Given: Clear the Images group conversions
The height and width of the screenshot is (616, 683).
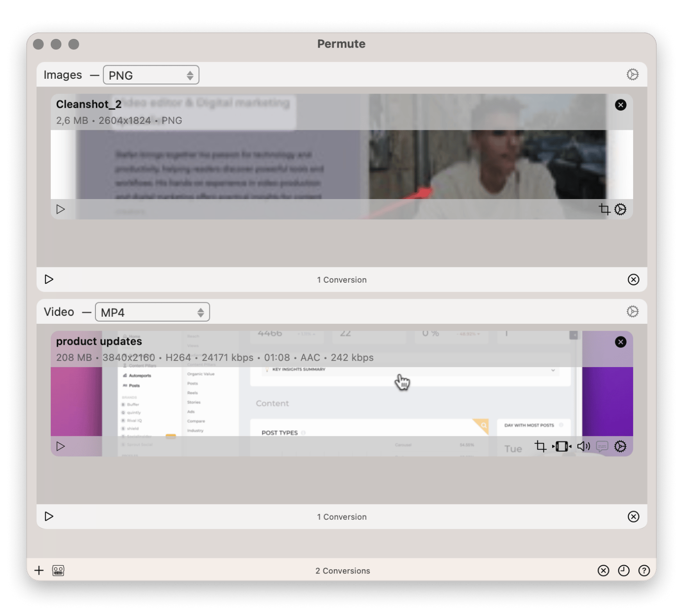Looking at the screenshot, I should coord(633,280).
